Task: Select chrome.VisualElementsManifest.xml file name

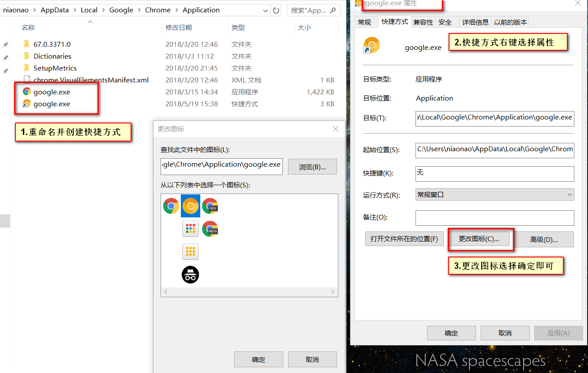Action: (x=91, y=80)
